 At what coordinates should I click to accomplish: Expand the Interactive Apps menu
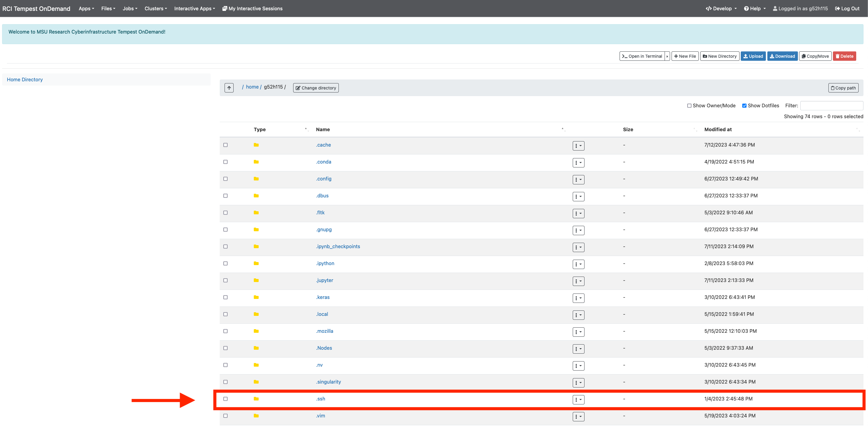[194, 8]
